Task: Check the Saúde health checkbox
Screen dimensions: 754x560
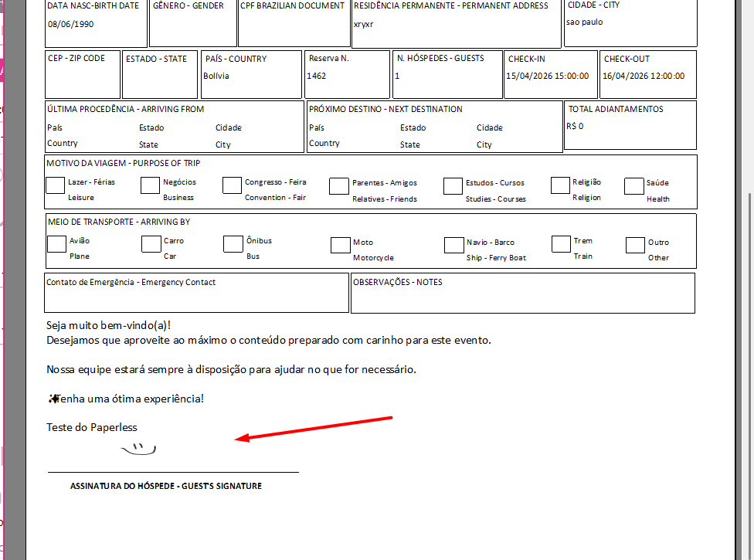Action: 634,186
